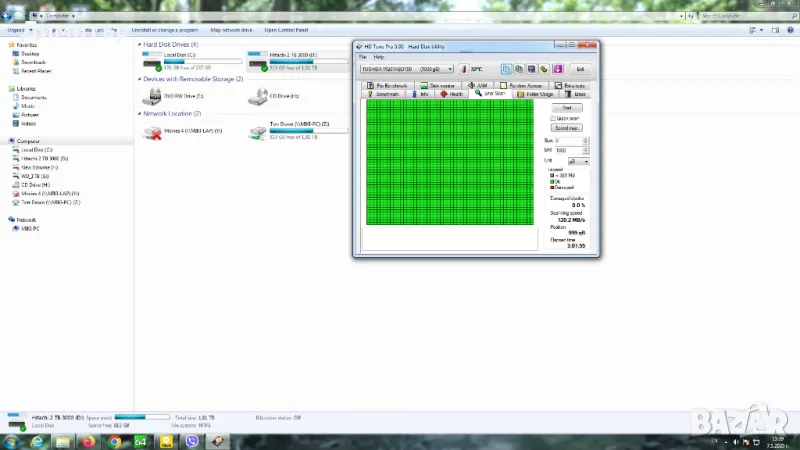Image resolution: width=800 pixels, height=450 pixels.
Task: Open HD Tune options wrench icon
Action: (544, 69)
